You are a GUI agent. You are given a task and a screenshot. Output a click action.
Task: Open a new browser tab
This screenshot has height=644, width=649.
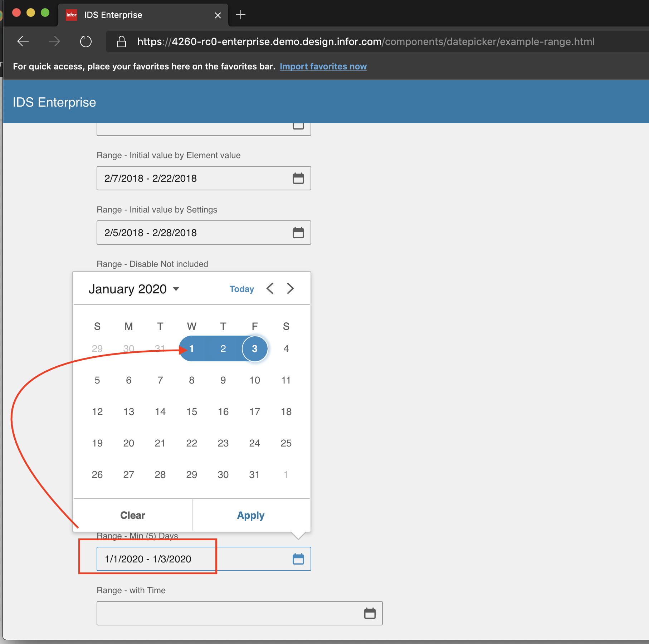(241, 15)
